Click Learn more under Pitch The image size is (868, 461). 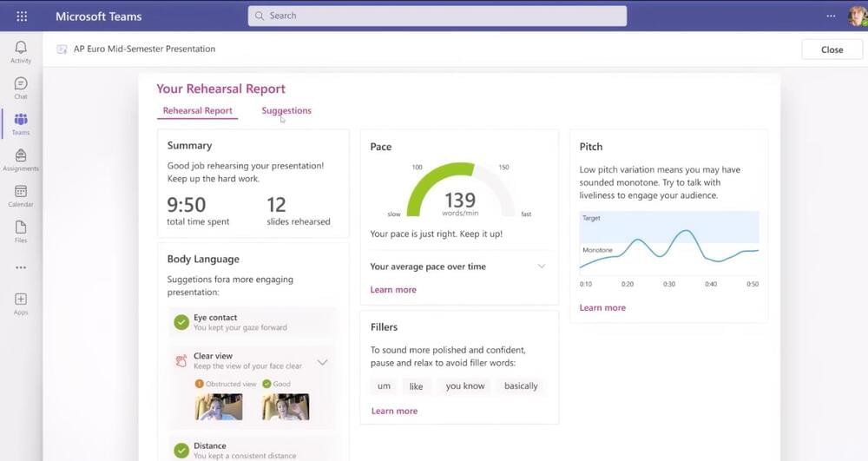(602, 307)
